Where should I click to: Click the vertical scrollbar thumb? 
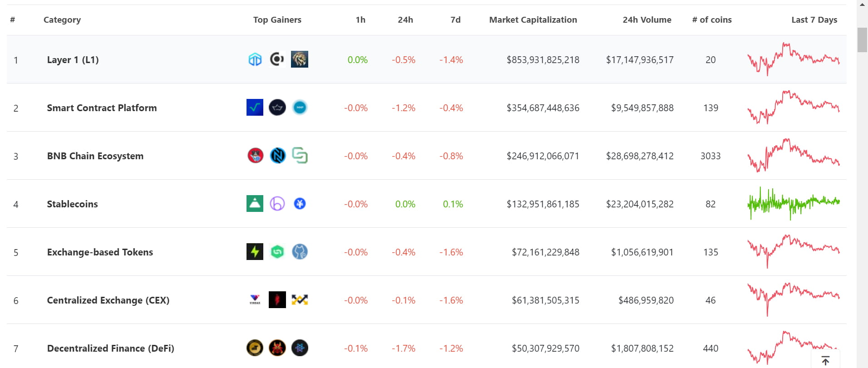[x=862, y=40]
